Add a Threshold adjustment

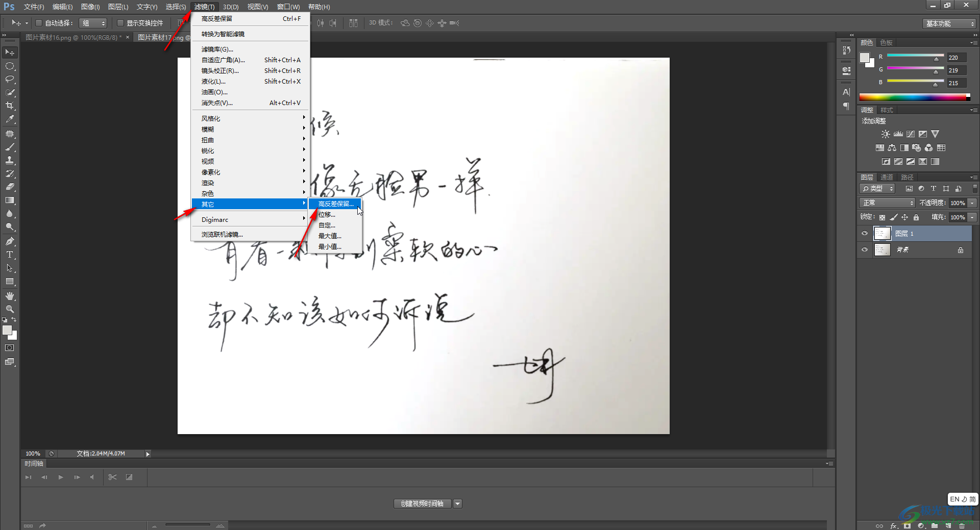[x=911, y=162]
